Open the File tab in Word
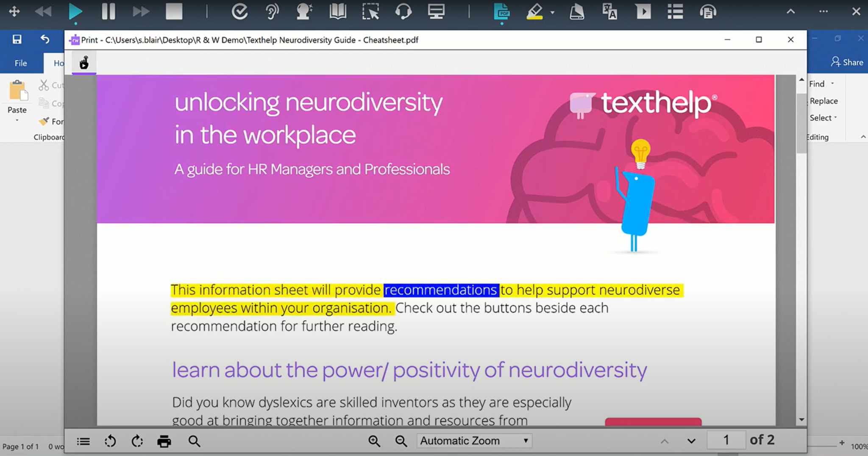This screenshot has width=868, height=456. click(21, 63)
